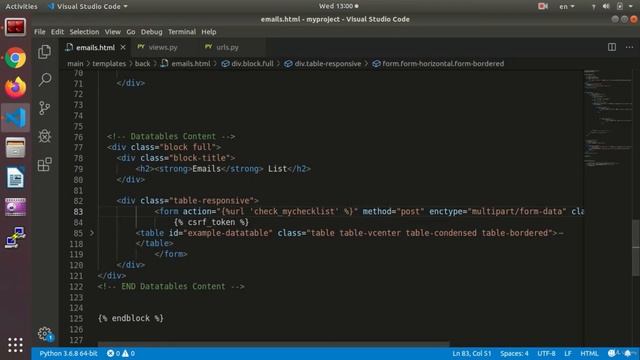The height and width of the screenshot is (360, 640).
Task: Open editor More Actions ellipsis
Action: (x=629, y=47)
